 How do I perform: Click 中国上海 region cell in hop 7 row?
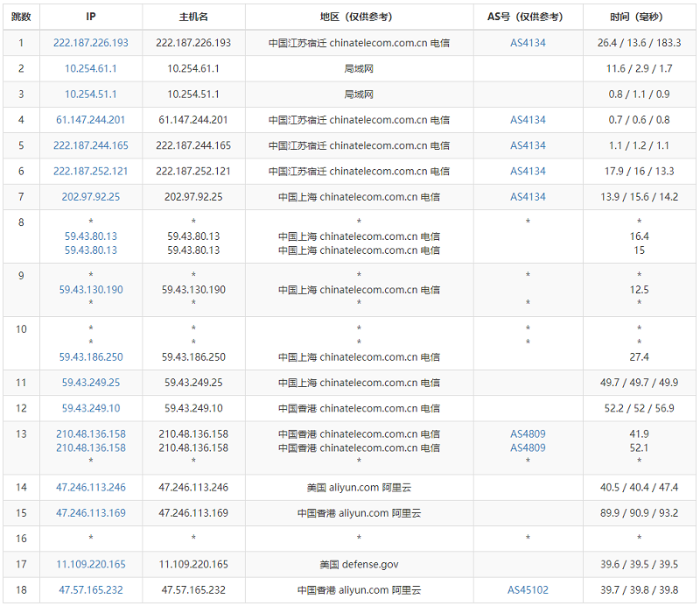click(x=359, y=197)
